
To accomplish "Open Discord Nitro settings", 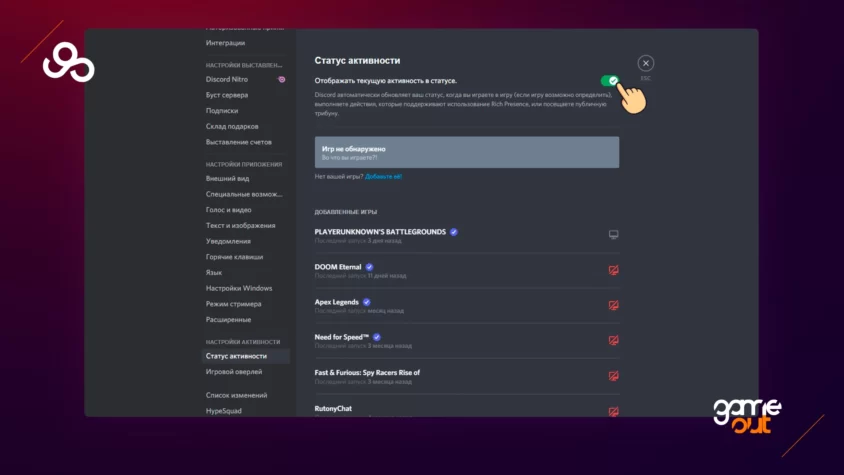I will [x=227, y=79].
